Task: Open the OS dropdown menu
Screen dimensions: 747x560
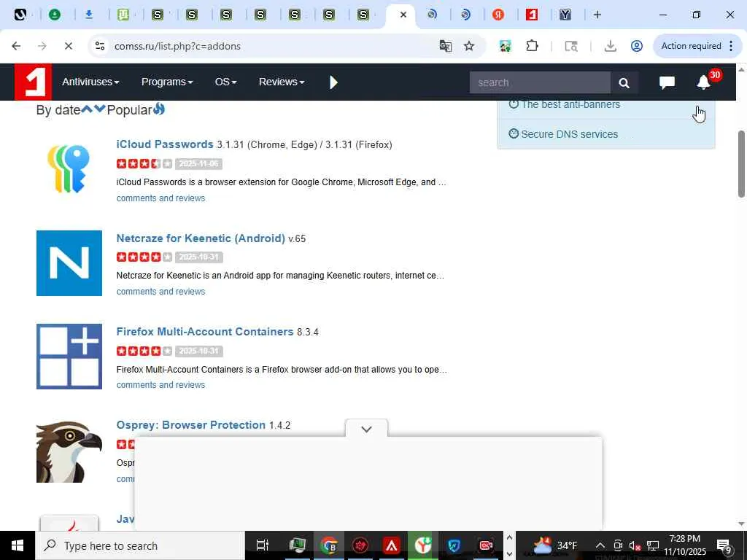Action: click(226, 82)
